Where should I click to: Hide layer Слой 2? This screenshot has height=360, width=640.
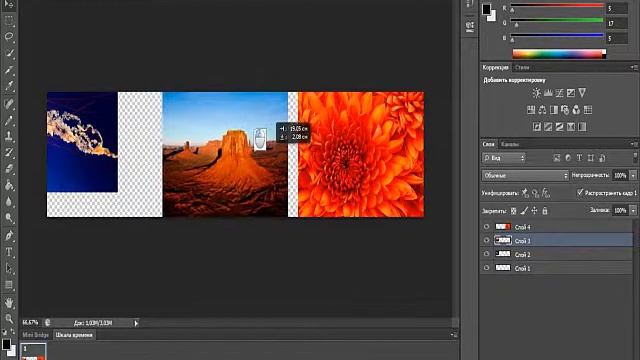(x=486, y=254)
